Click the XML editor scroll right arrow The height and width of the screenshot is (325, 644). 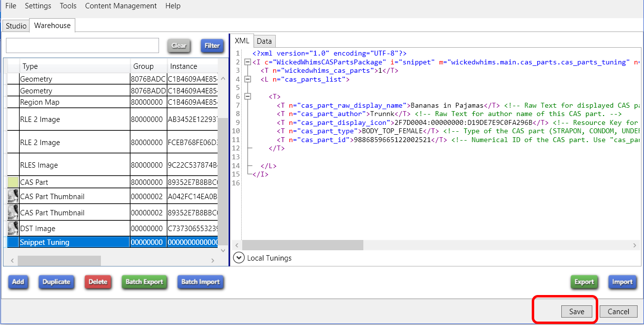pos(635,245)
